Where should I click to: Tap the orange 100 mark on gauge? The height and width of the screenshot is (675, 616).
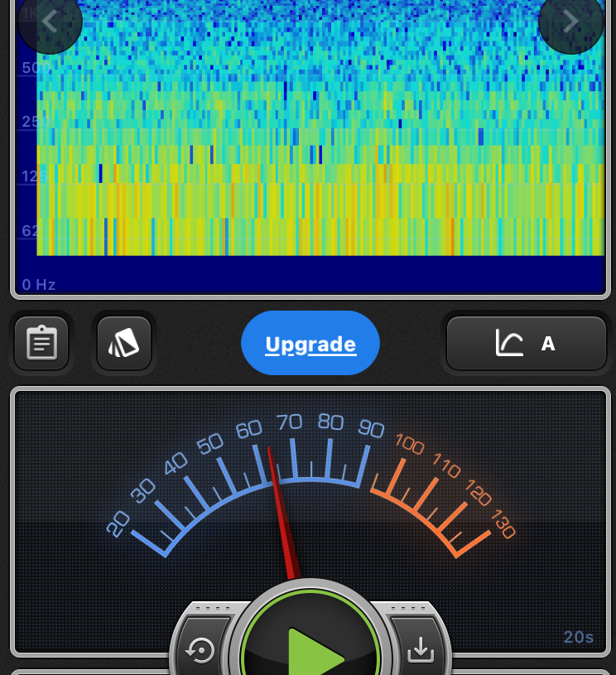[x=410, y=444]
